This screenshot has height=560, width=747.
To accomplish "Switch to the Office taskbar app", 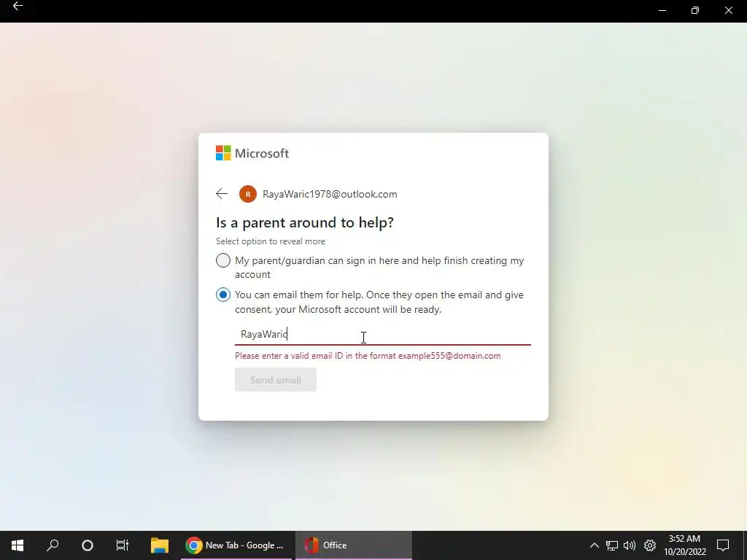I will pyautogui.click(x=354, y=545).
